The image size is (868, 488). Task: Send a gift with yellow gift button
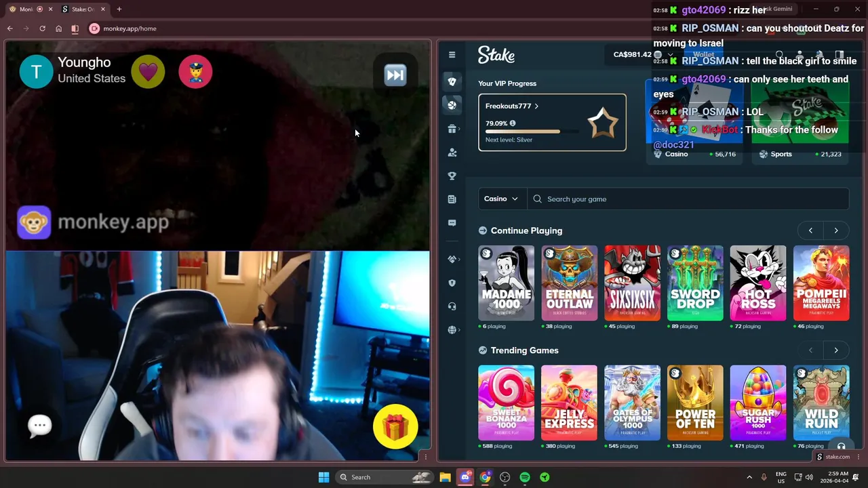coord(395,427)
